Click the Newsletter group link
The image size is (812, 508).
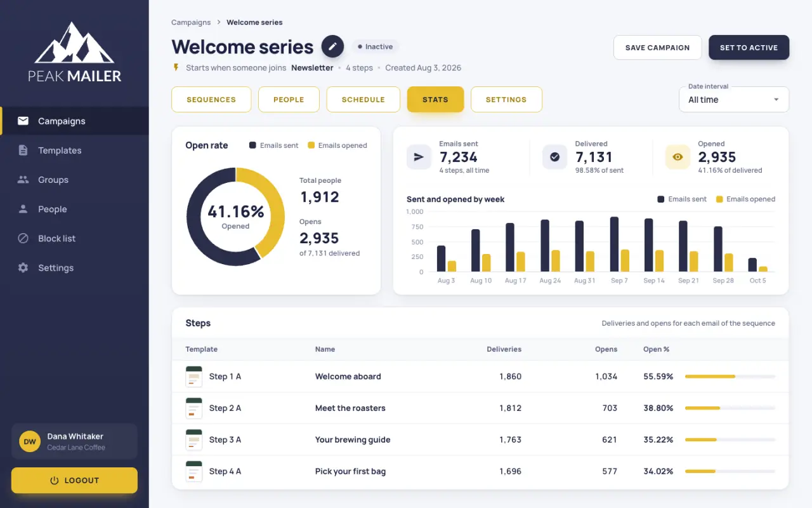(x=312, y=67)
